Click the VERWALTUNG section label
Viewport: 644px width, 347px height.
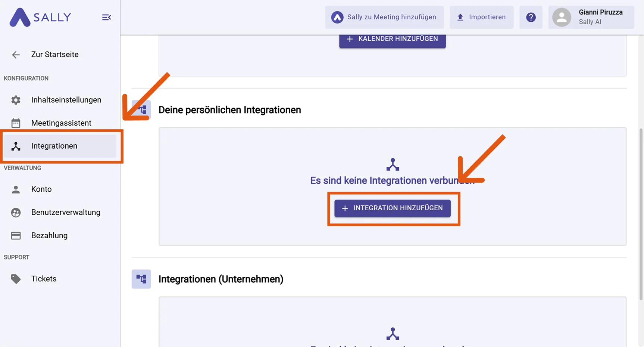click(22, 168)
